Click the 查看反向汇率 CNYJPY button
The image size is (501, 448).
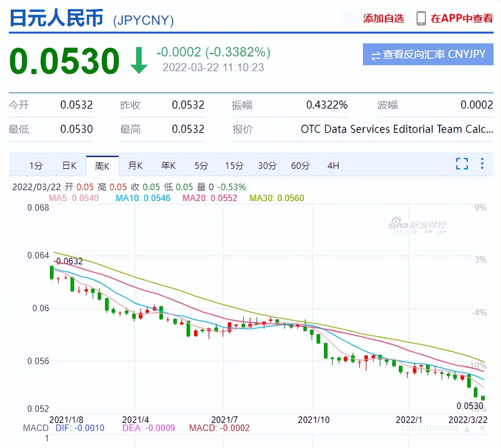click(428, 55)
